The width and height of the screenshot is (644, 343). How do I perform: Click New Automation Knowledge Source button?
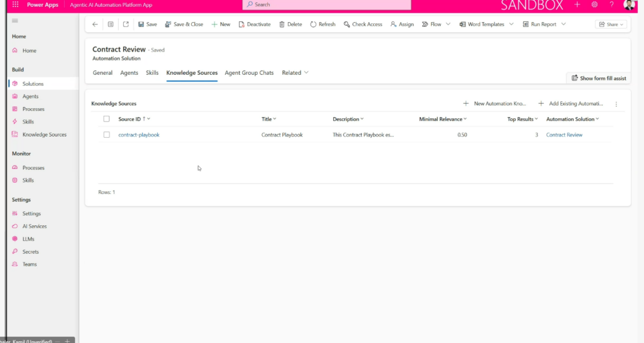[x=494, y=103]
